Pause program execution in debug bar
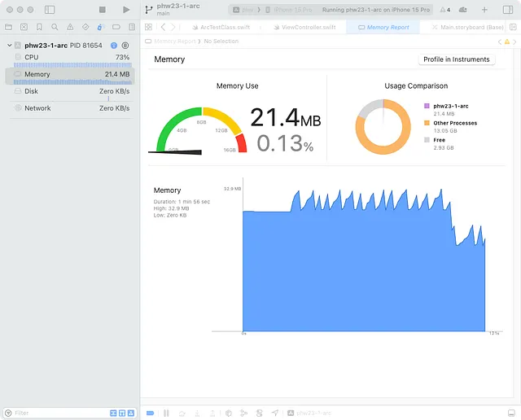Screen dimensions: 521x420 166,413
